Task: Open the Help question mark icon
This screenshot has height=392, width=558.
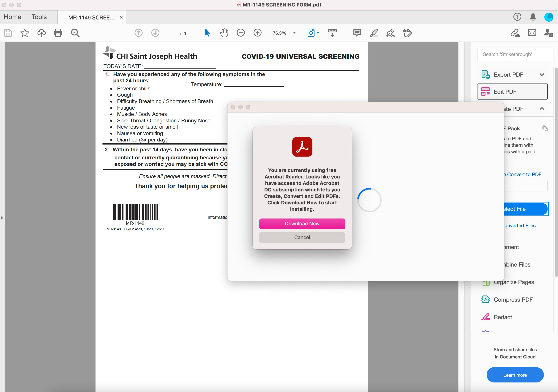Action: tap(517, 17)
